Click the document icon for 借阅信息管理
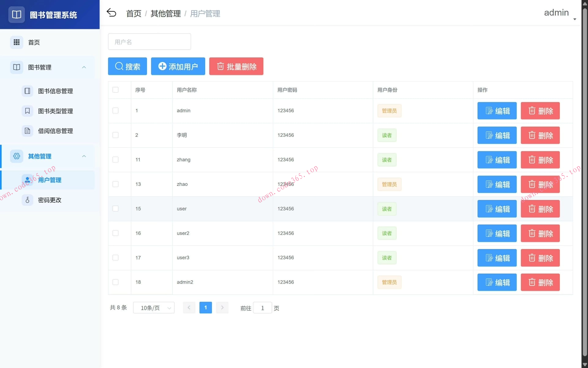Viewport: 588px width, 368px height. [28, 131]
